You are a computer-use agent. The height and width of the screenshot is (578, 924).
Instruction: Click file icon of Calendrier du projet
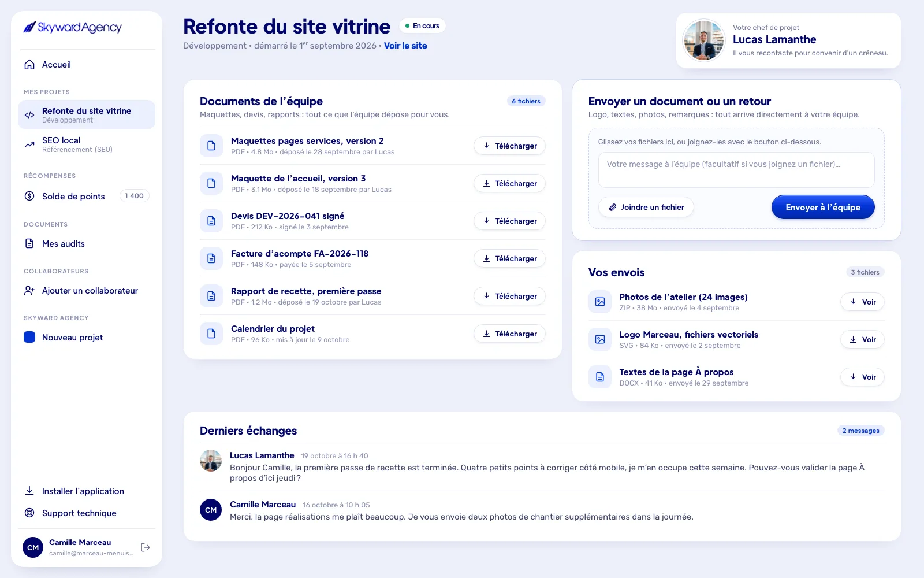[211, 334]
